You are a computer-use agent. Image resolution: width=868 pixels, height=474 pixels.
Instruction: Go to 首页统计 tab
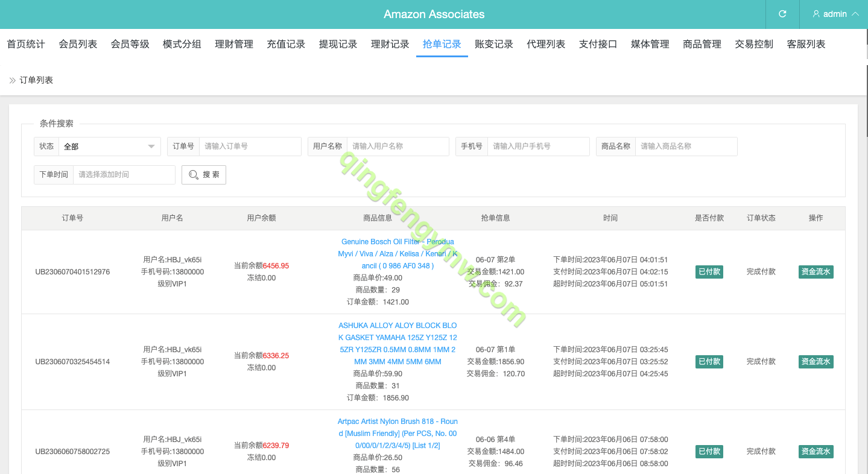[x=26, y=44]
